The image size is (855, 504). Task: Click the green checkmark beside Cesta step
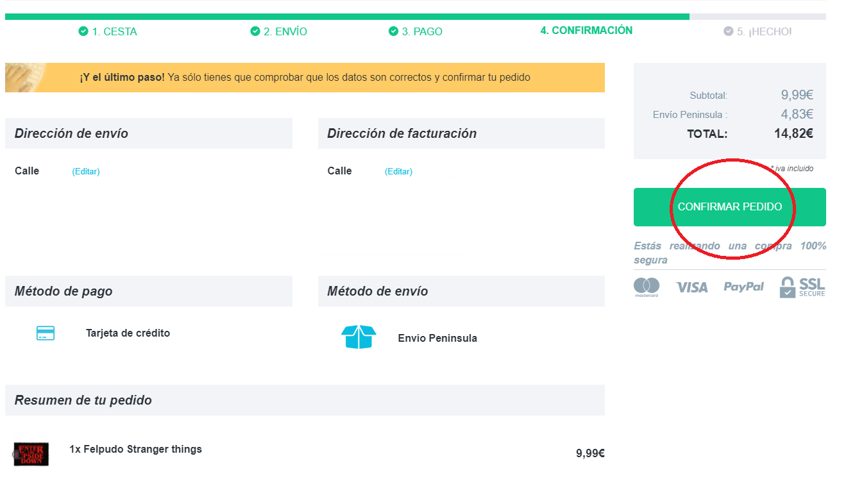pyautogui.click(x=83, y=31)
